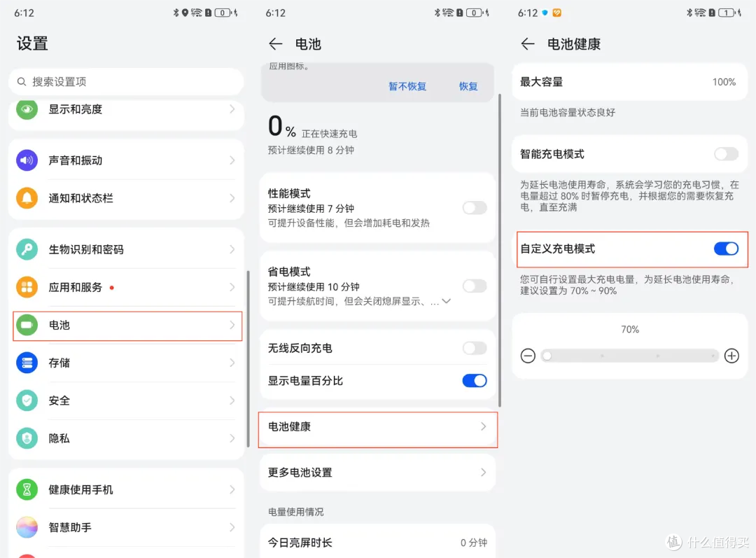Screen dimensions: 756x558
Task: Go back from the Battery Health page
Action: [528, 44]
